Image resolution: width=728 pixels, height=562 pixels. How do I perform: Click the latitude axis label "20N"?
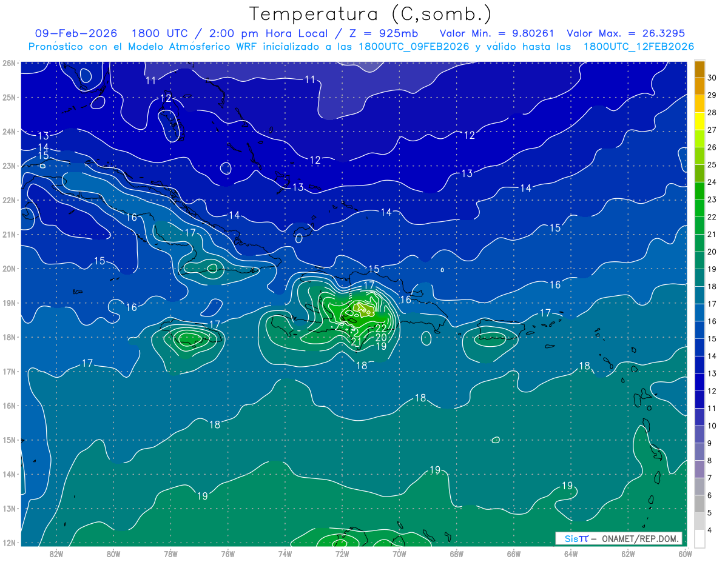[x=8, y=268]
